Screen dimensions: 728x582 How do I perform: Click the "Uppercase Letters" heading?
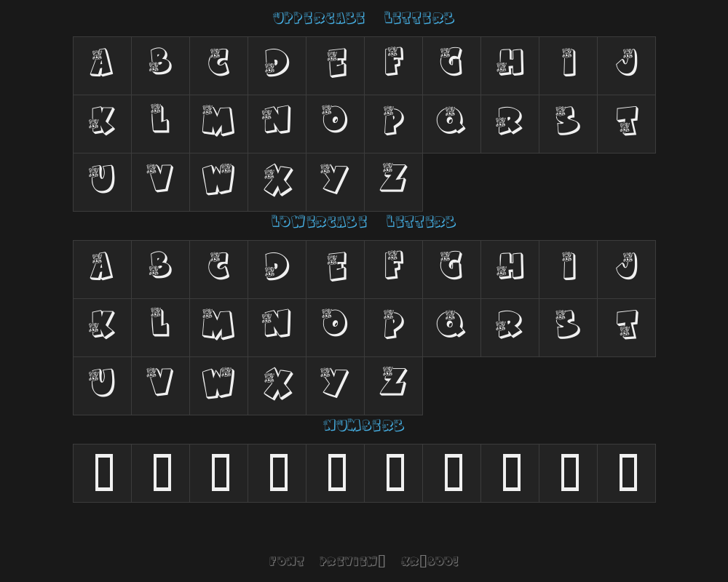[363, 18]
